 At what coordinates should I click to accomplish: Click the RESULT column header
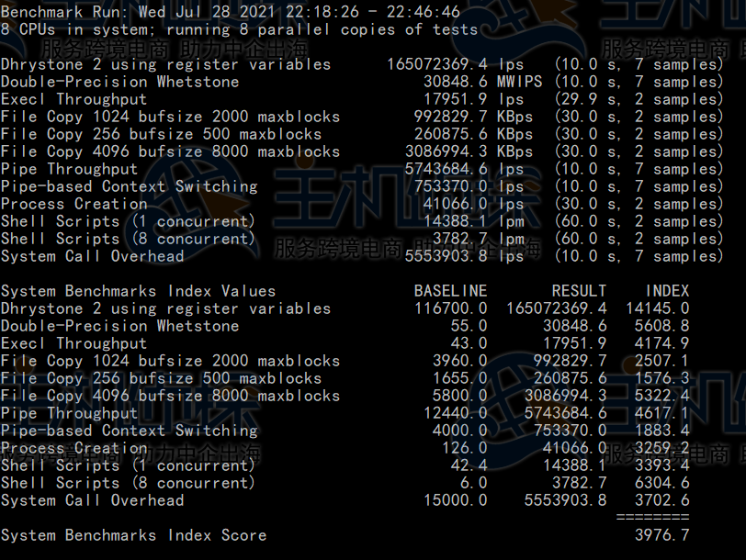[x=579, y=291]
